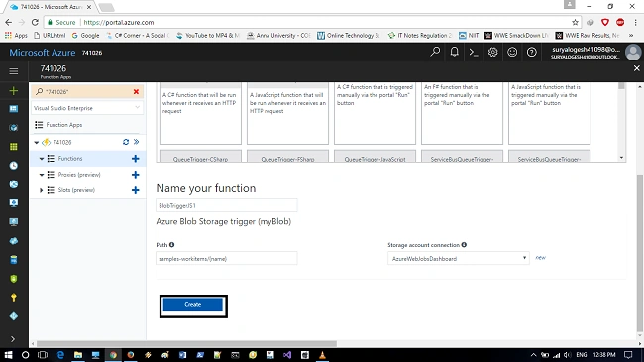Screen dimensions: 644x362
Task: Open portal settings gear
Action: (x=492, y=52)
